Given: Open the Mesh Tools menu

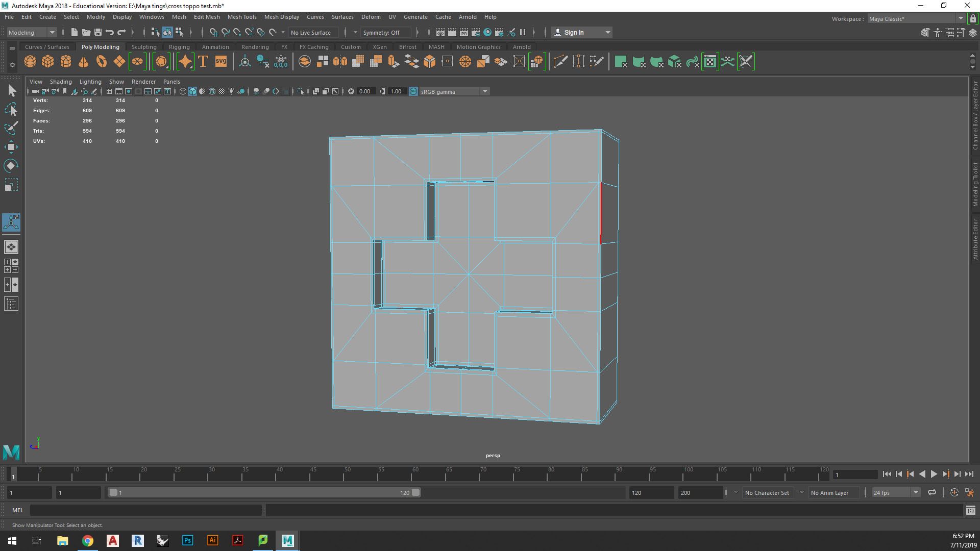Looking at the screenshot, I should (x=242, y=17).
